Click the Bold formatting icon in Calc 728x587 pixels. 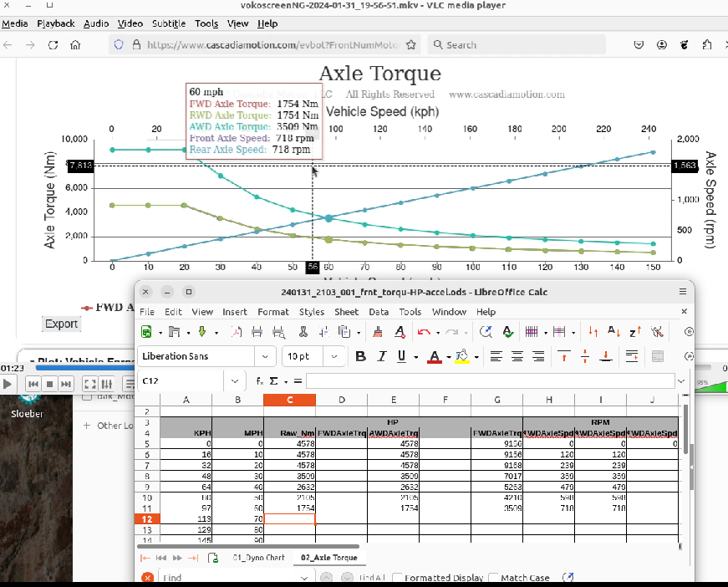pyautogui.click(x=360, y=356)
